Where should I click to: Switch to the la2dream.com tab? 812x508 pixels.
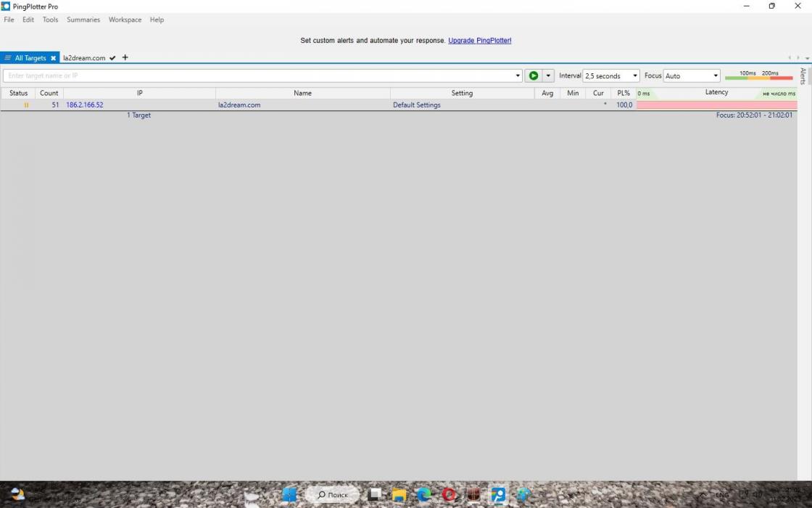click(x=84, y=58)
